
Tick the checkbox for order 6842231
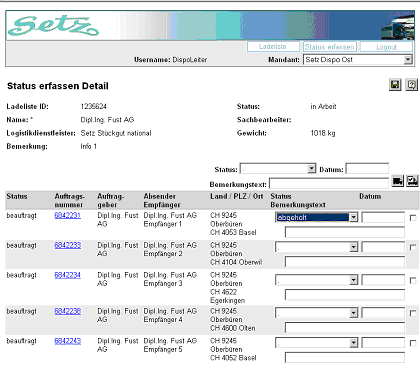(x=413, y=218)
